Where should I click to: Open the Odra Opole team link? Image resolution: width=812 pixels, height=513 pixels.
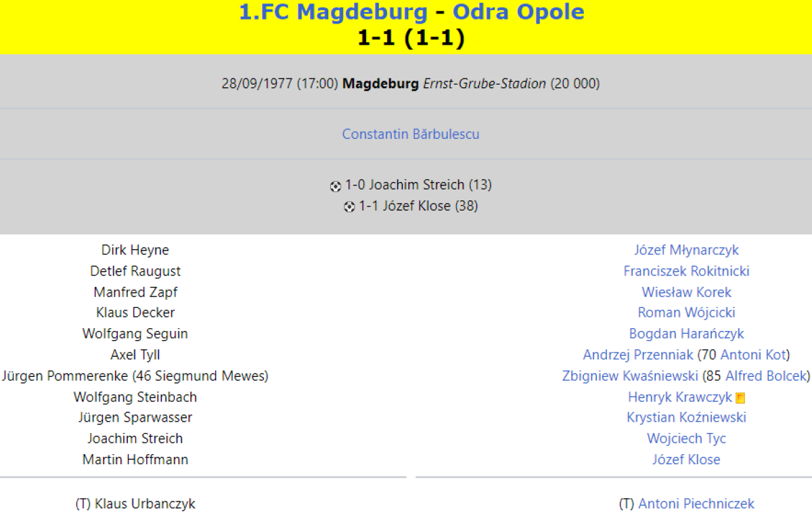[x=518, y=12]
